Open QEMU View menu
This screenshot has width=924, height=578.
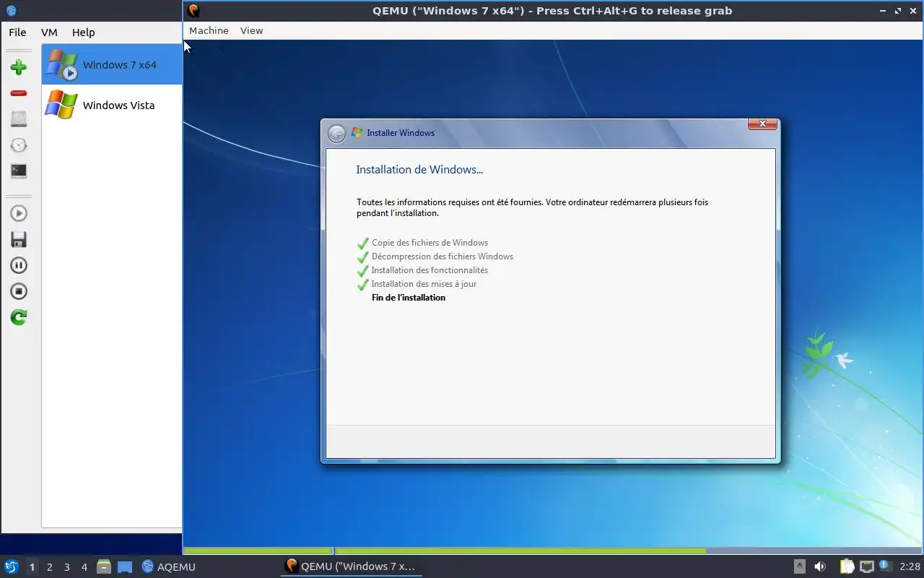(x=252, y=30)
